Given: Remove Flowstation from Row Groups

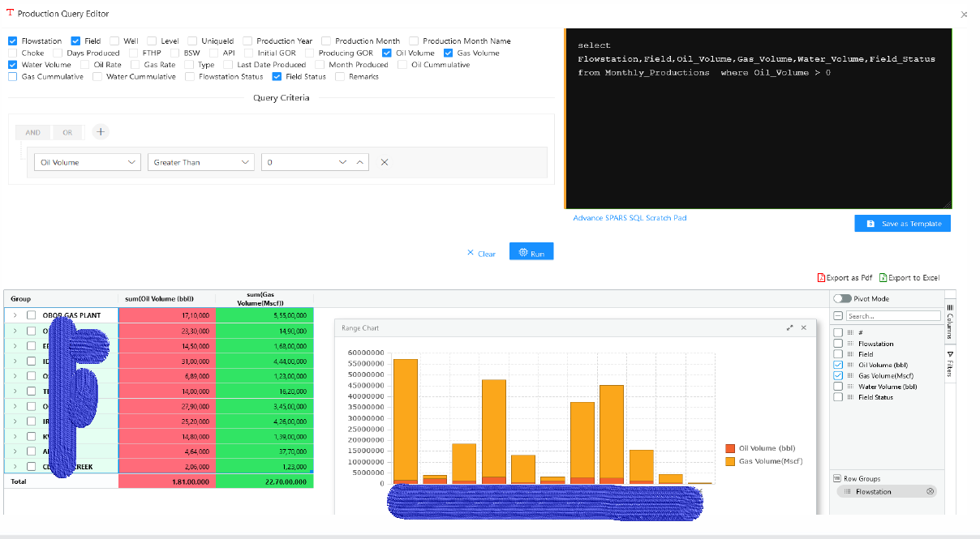Looking at the screenshot, I should click(930, 491).
